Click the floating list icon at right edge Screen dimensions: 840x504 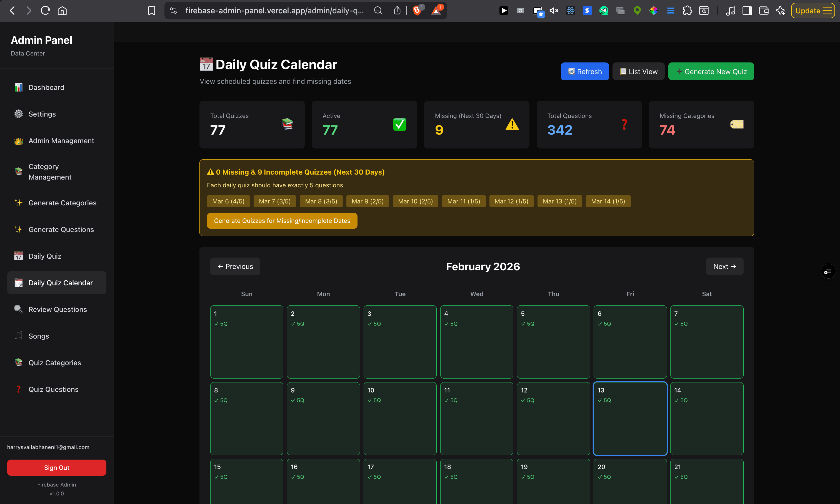[828, 271]
